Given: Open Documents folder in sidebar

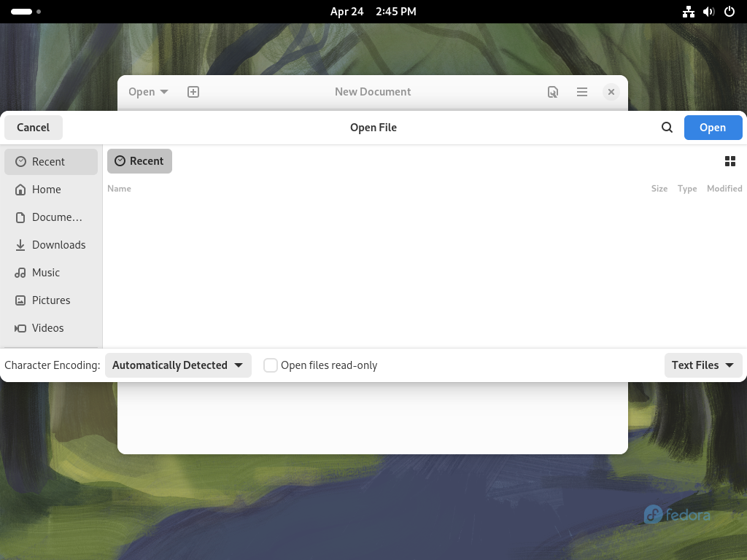Looking at the screenshot, I should pyautogui.click(x=51, y=217).
